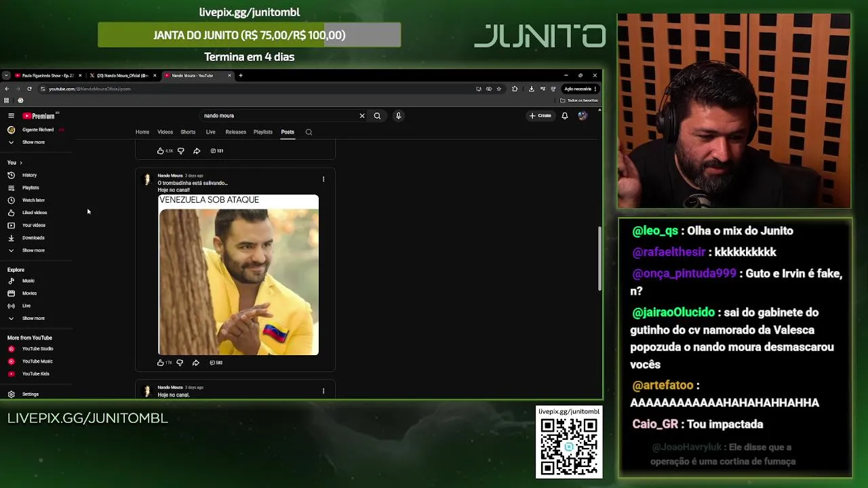Viewport: 868px width, 488px height.
Task: Open the browser extensions puzzle icon
Action: pyautogui.click(x=515, y=89)
